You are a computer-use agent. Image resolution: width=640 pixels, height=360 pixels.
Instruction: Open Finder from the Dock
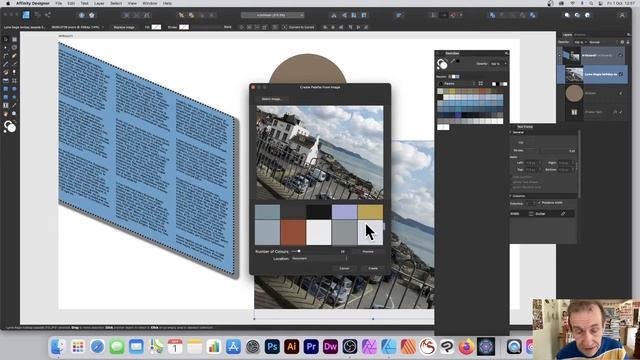click(58, 347)
